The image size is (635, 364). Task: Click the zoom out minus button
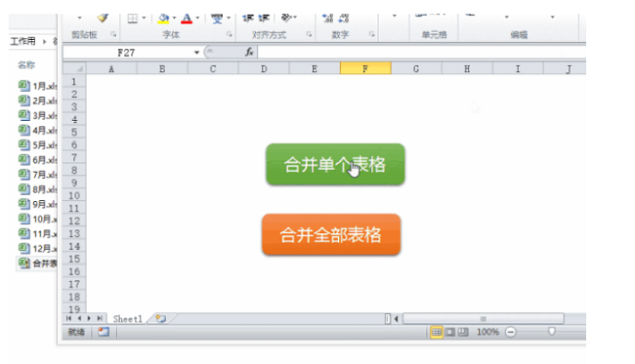coord(511,332)
